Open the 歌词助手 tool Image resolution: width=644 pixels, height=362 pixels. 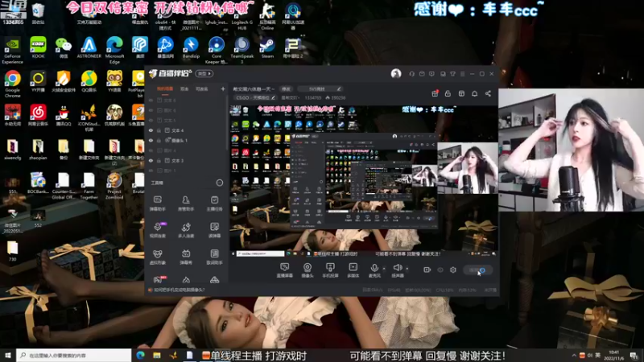pos(214,257)
